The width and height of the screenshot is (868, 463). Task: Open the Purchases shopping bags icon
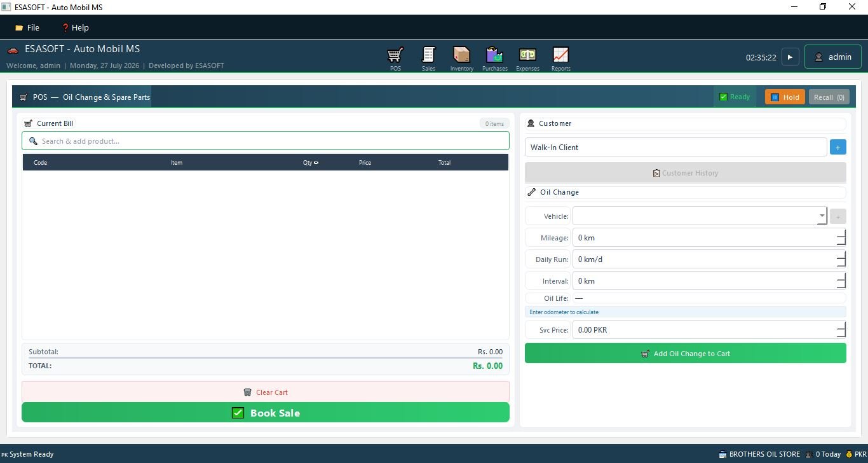tap(494, 59)
